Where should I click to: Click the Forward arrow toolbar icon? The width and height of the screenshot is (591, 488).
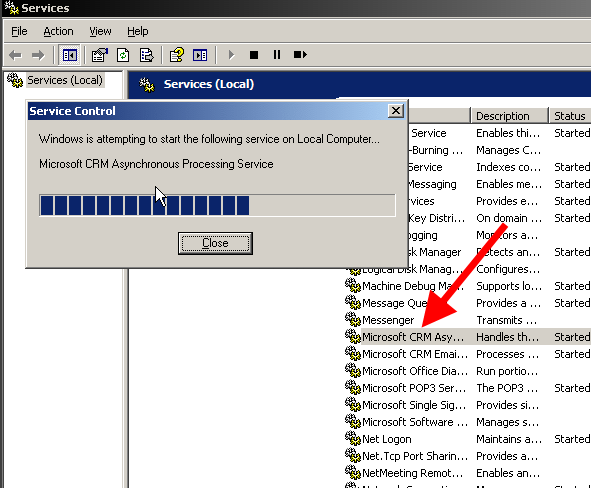(38, 55)
